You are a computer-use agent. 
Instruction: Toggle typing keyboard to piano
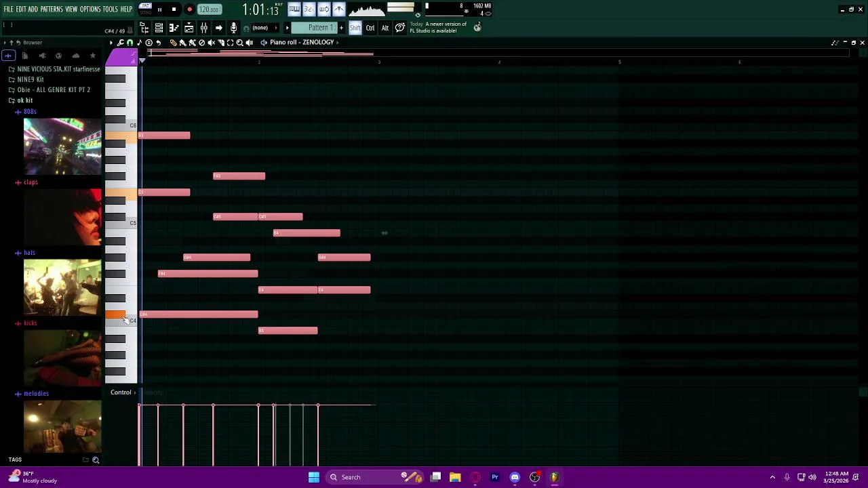tap(294, 9)
